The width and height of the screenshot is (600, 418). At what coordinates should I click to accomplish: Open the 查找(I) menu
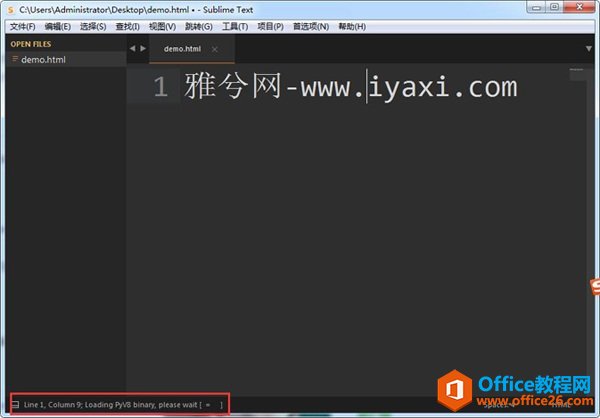[x=127, y=26]
